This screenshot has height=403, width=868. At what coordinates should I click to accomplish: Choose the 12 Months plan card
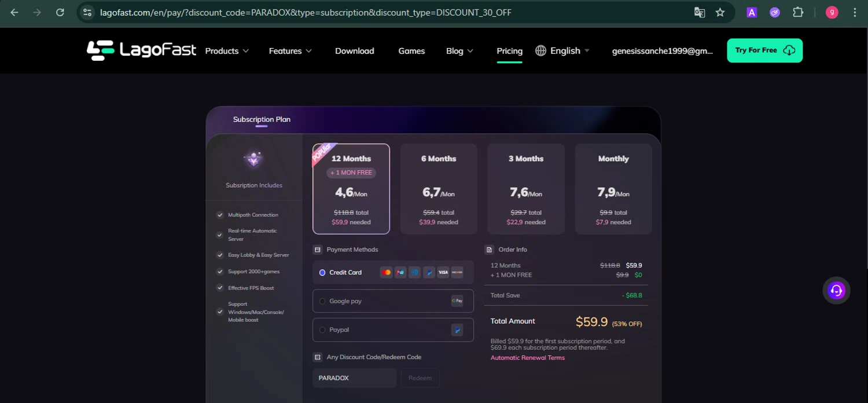coord(351,189)
